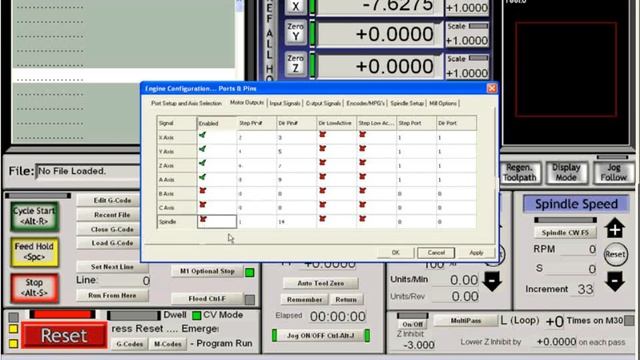
Task: Enable the B Axis motor output
Action: pos(202,191)
